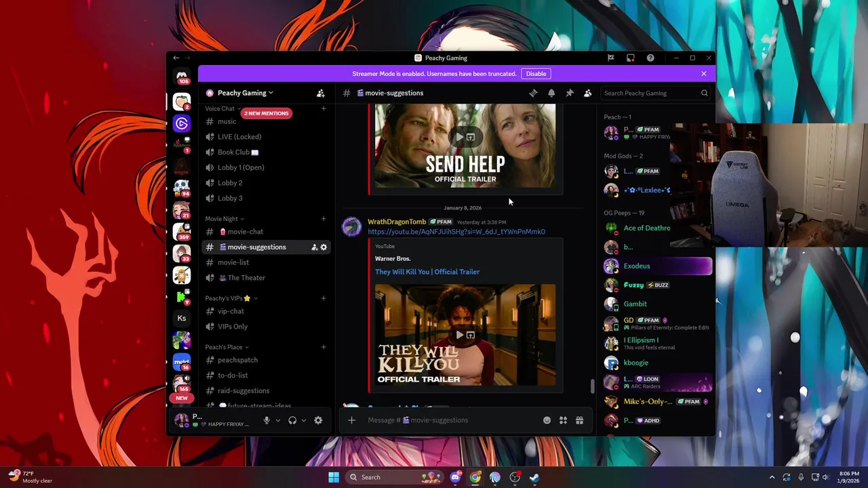The image size is (868, 488).
Task: Invite people icon beside Peachy Gaming header
Action: click(321, 93)
